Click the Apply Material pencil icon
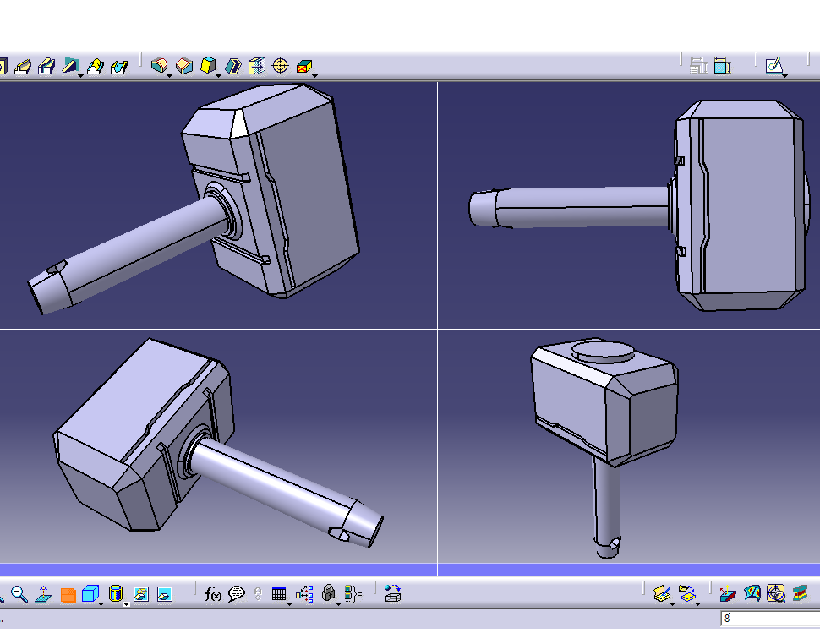This screenshot has height=644, width=820. pos(662,593)
